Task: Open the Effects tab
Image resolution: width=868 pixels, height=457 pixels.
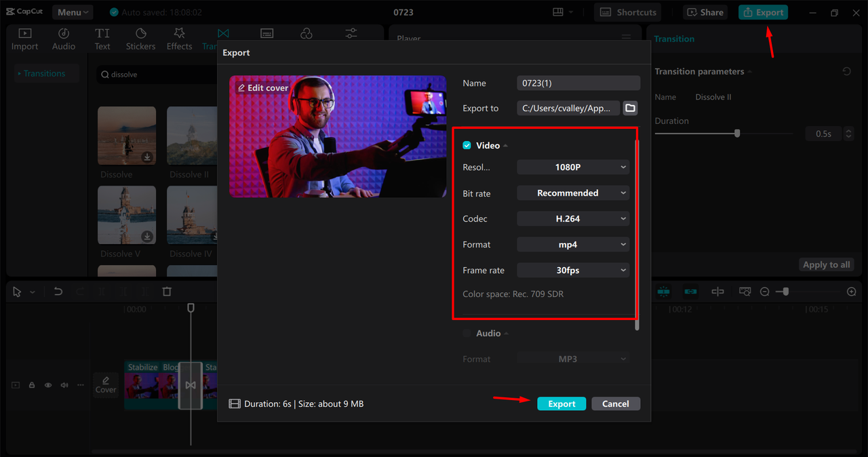Action: pos(180,39)
